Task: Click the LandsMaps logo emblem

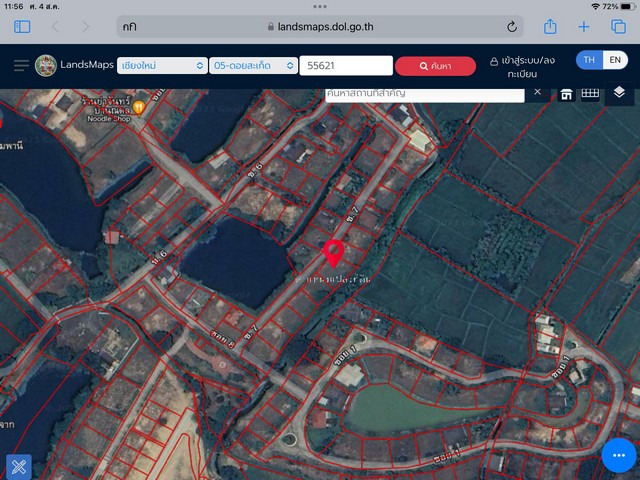Action: coord(46,66)
